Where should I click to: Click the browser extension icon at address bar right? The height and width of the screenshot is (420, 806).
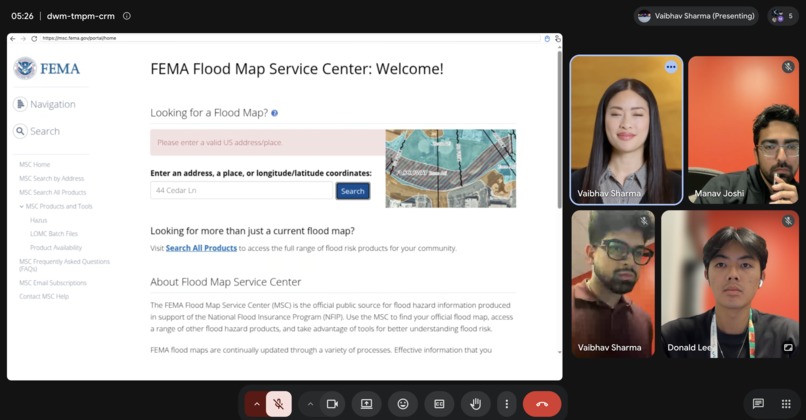547,39
